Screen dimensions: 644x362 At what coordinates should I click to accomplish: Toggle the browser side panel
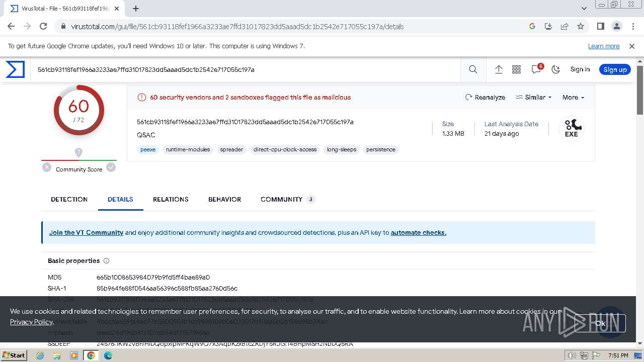[x=600, y=27]
